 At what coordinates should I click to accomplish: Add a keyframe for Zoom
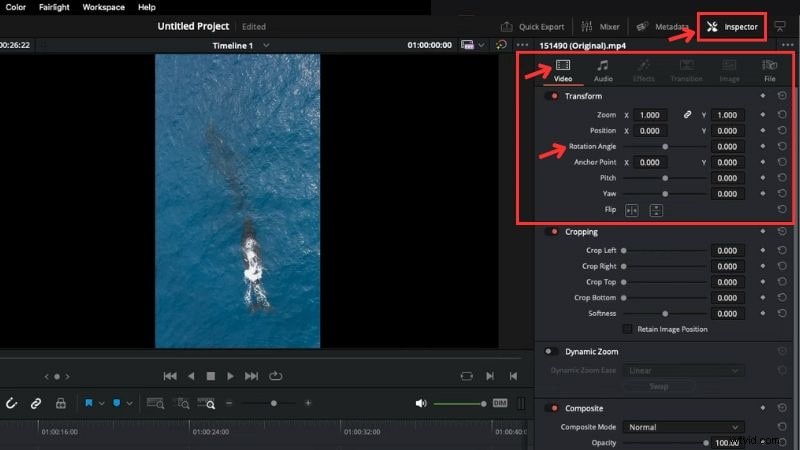(763, 115)
